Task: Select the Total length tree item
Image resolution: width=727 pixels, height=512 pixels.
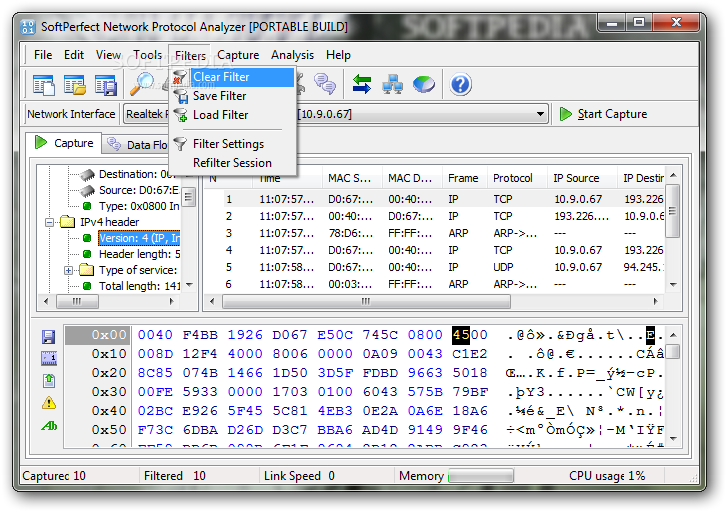Action: [x=139, y=286]
